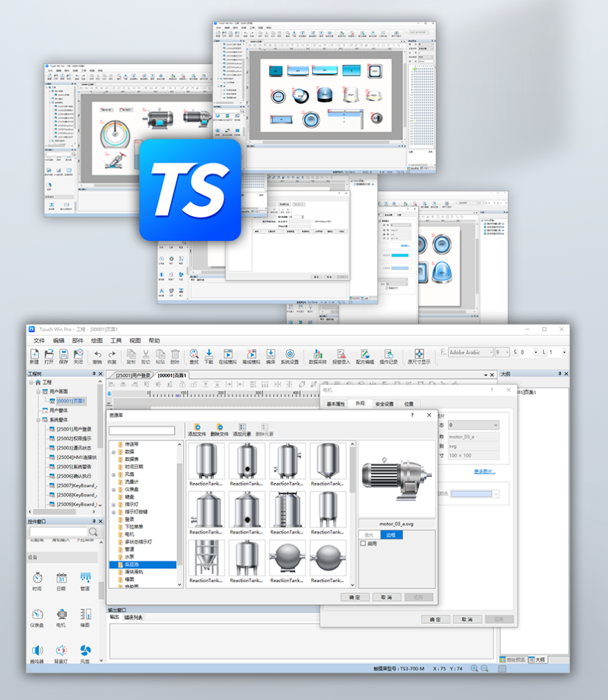The image size is (608, 700).
Task: Redo with the 恢复 toolbar icon
Action: point(112,356)
